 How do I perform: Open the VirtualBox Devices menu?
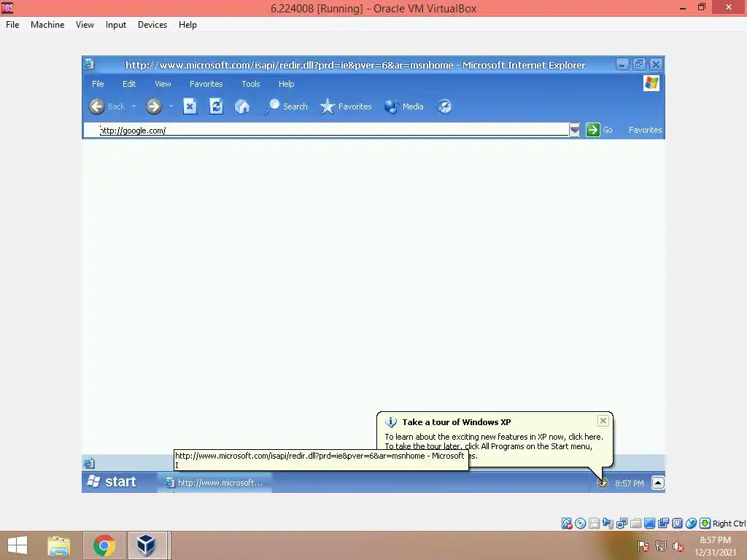(x=152, y=25)
